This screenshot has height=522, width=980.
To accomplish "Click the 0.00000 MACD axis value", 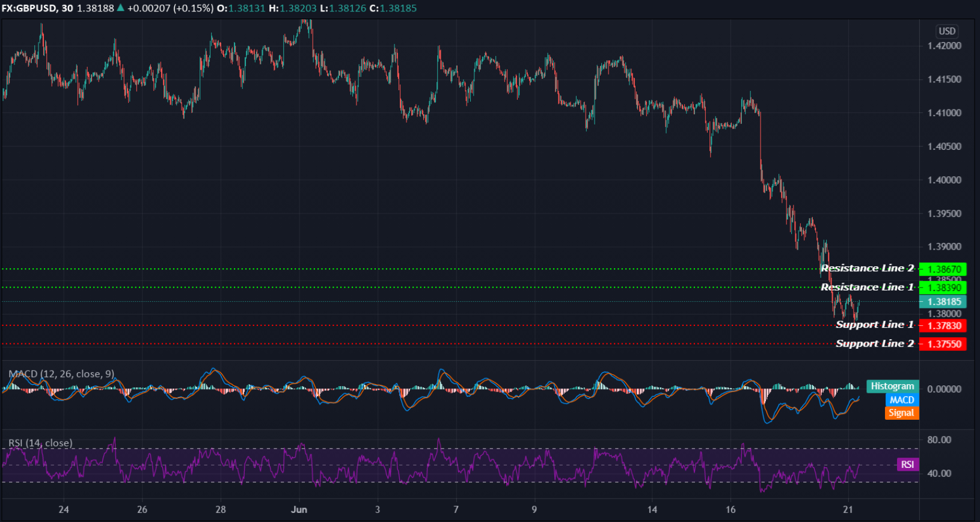I will coord(944,390).
